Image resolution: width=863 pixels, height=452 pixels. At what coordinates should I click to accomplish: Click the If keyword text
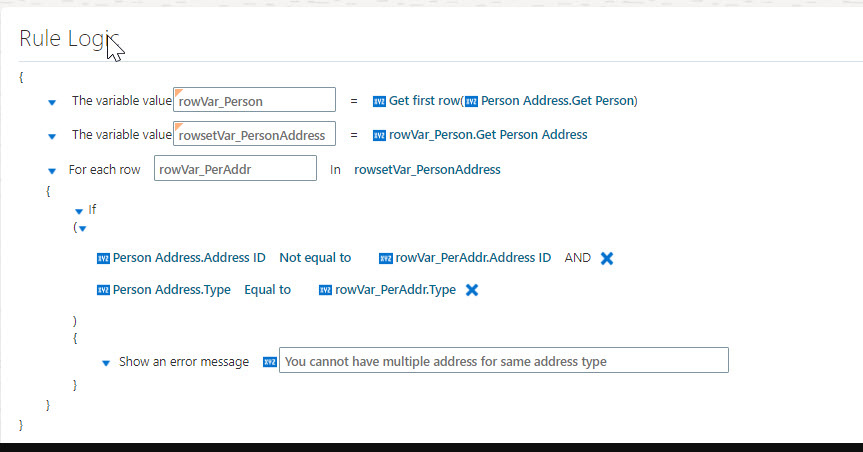[92, 210]
